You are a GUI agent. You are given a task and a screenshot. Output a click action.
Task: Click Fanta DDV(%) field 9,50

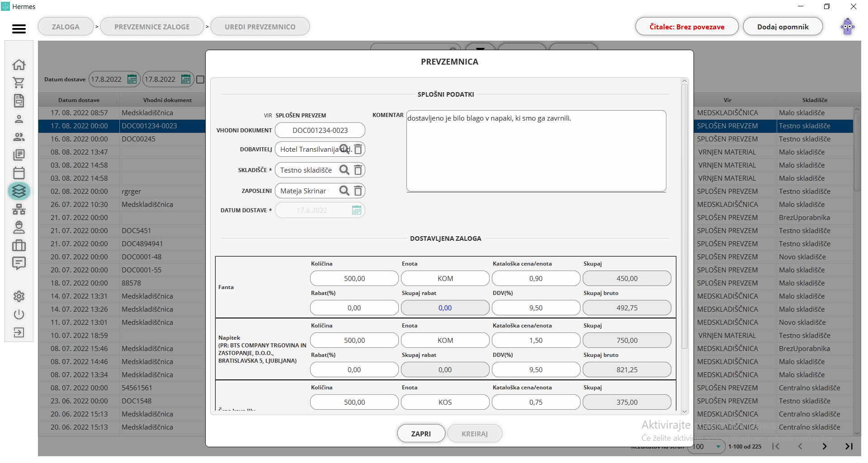(x=536, y=308)
